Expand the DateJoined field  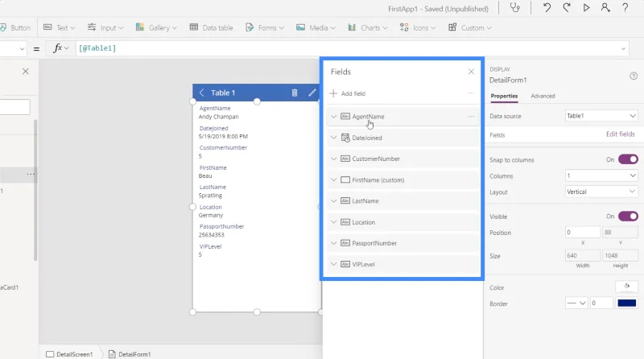pos(333,138)
